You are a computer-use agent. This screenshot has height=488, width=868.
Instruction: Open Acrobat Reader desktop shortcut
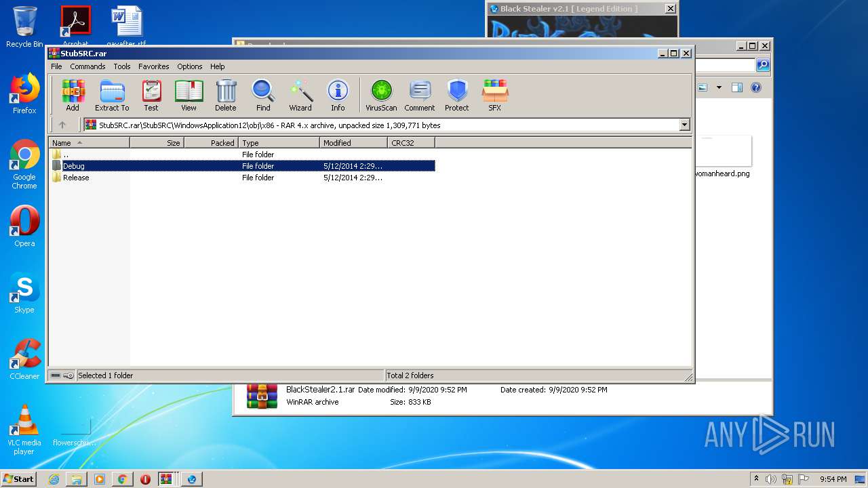coord(75,26)
